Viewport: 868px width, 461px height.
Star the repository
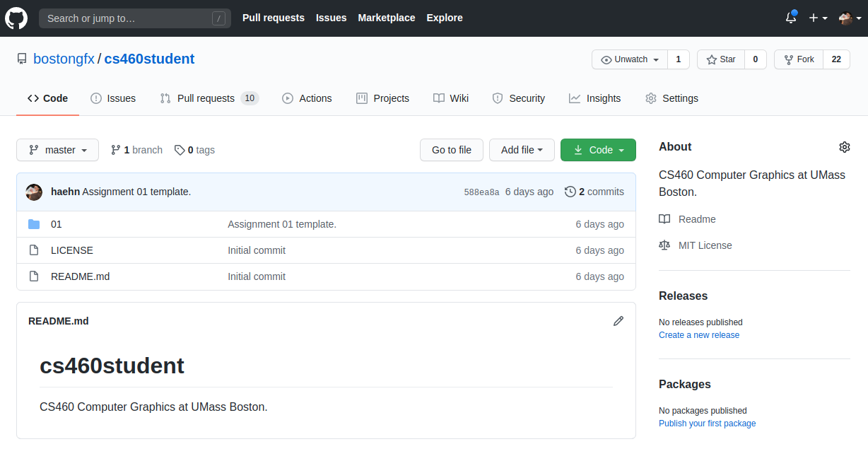coord(721,59)
